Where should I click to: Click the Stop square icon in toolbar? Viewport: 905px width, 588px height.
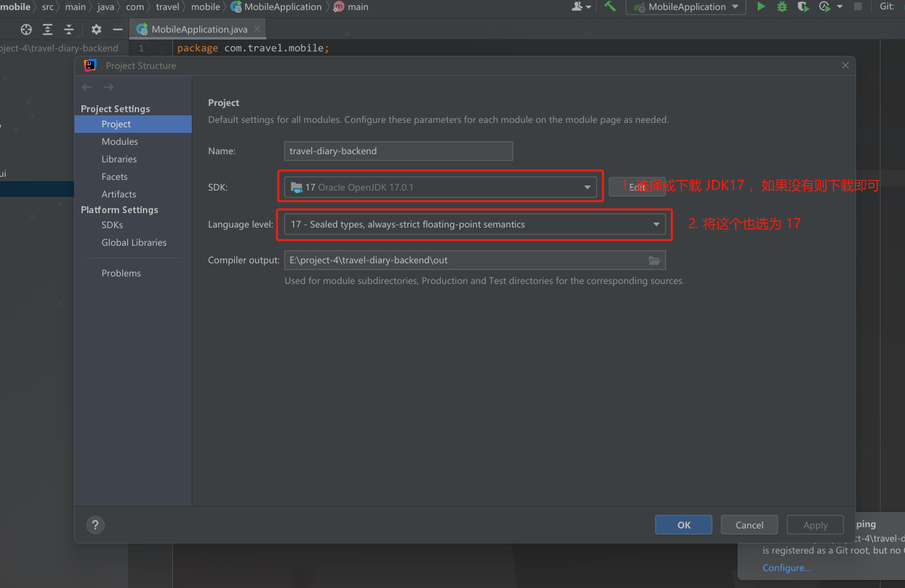pos(858,6)
